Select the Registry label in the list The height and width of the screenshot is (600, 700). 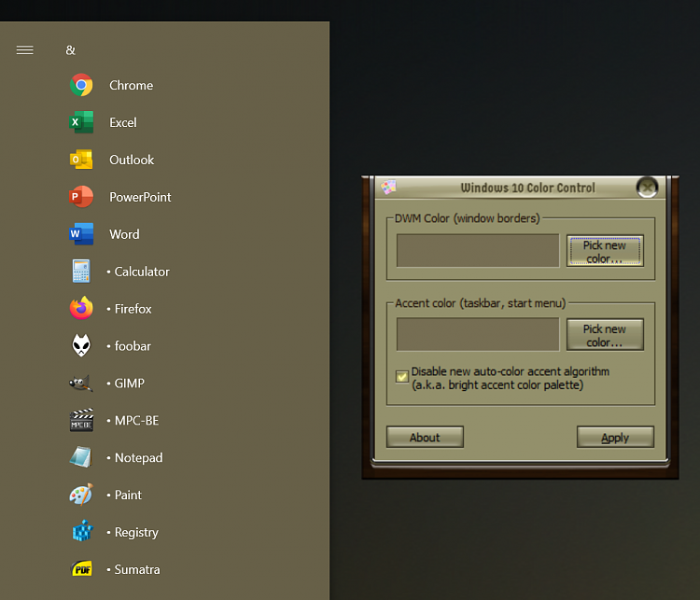pyautogui.click(x=136, y=532)
